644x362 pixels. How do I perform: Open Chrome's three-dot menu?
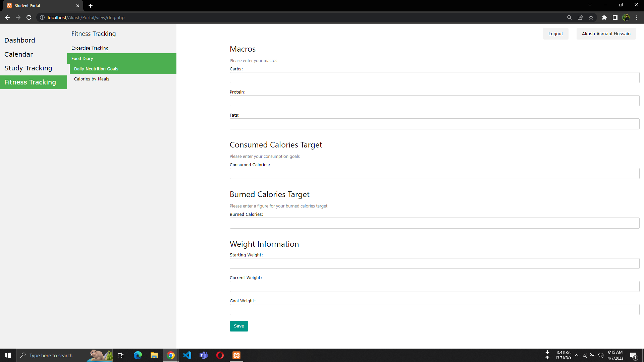(x=637, y=17)
